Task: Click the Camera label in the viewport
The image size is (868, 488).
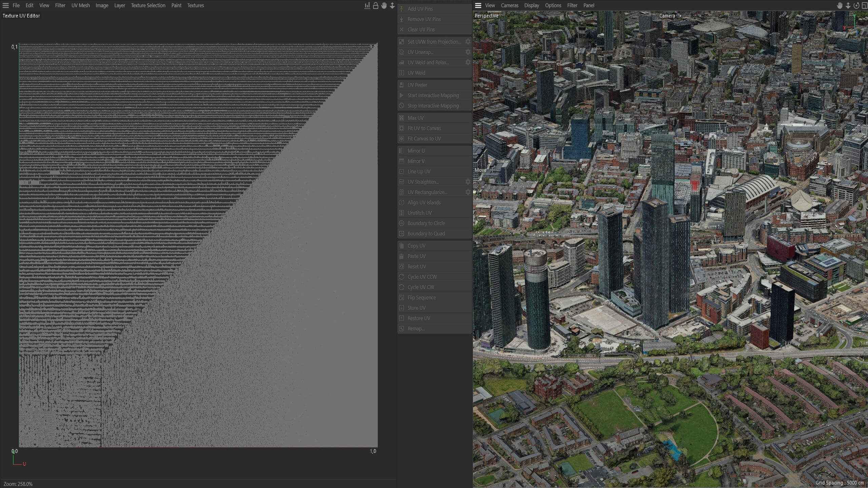Action: 667,16
